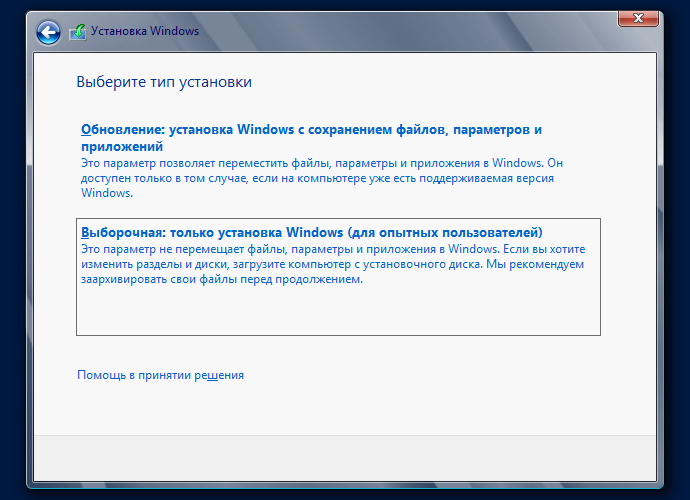Close the Установка Windows dialog

pyautogui.click(x=638, y=18)
